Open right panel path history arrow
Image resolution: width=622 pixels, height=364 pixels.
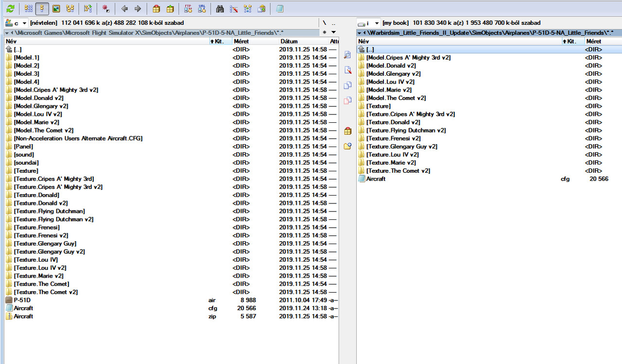click(359, 33)
